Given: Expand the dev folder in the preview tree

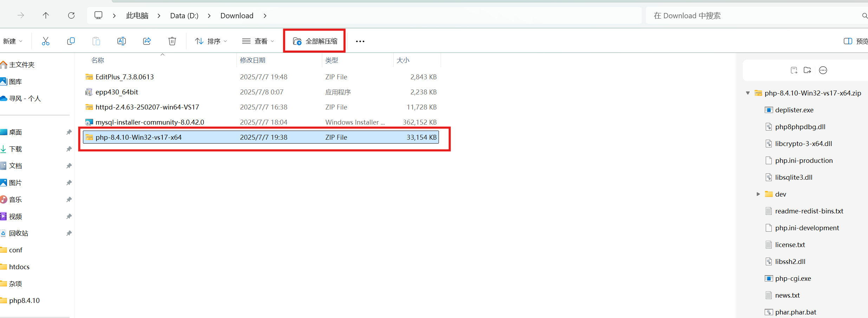Looking at the screenshot, I should pyautogui.click(x=758, y=194).
